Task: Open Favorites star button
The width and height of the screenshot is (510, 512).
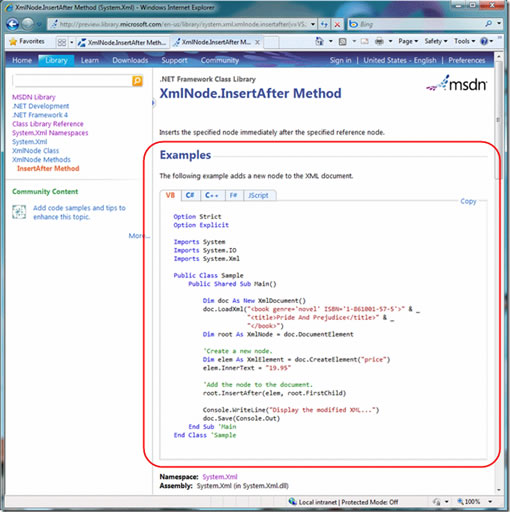Action: point(27,41)
